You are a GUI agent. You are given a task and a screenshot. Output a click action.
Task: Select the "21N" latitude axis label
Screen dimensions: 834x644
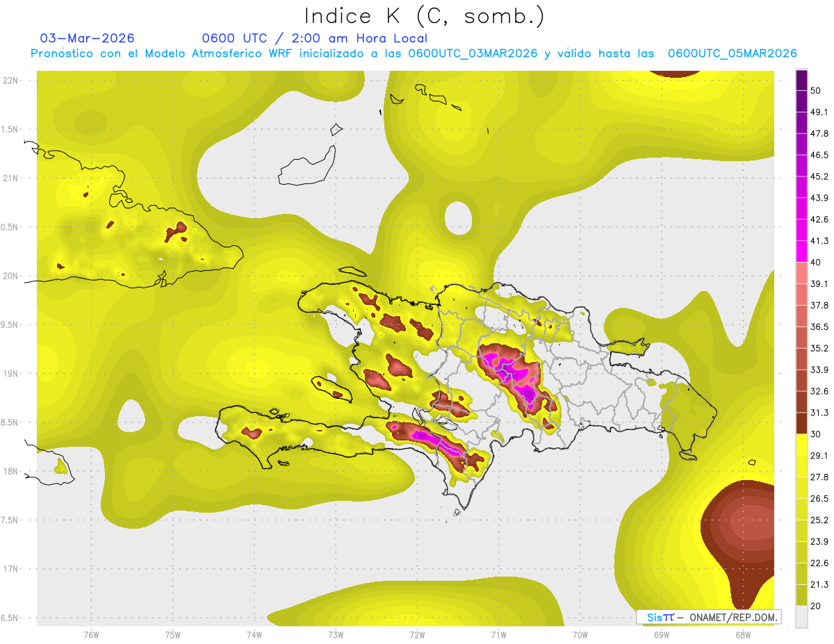(x=10, y=179)
